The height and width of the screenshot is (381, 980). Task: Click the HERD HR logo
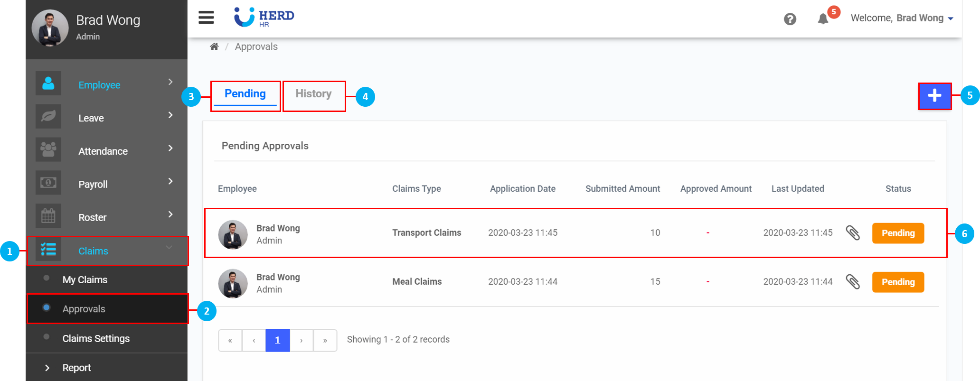[264, 18]
